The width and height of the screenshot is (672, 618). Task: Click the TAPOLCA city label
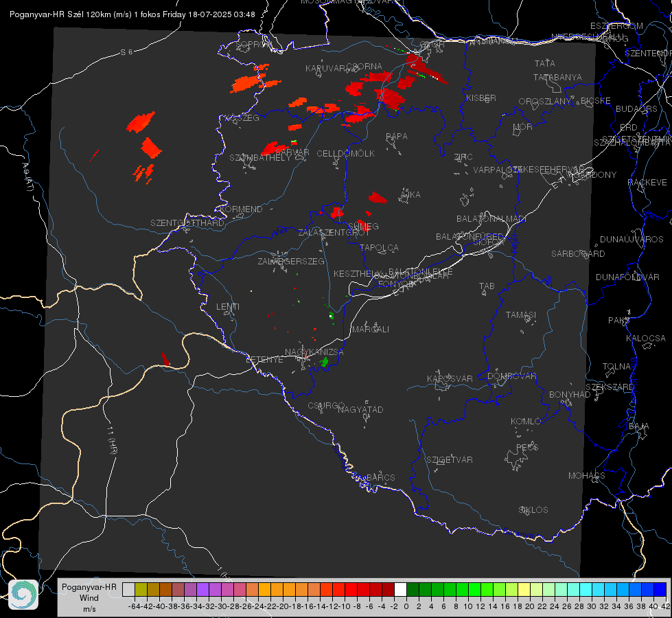click(x=379, y=247)
